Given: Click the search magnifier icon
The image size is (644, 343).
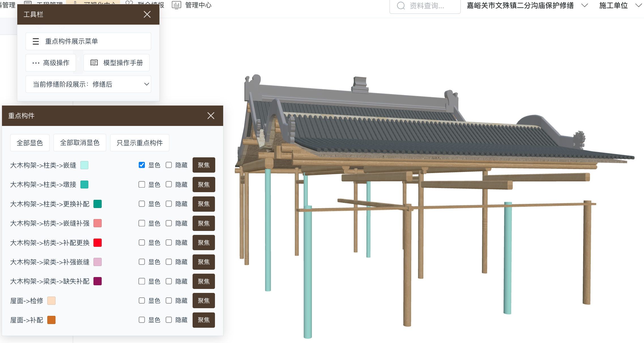Looking at the screenshot, I should pos(401,6).
